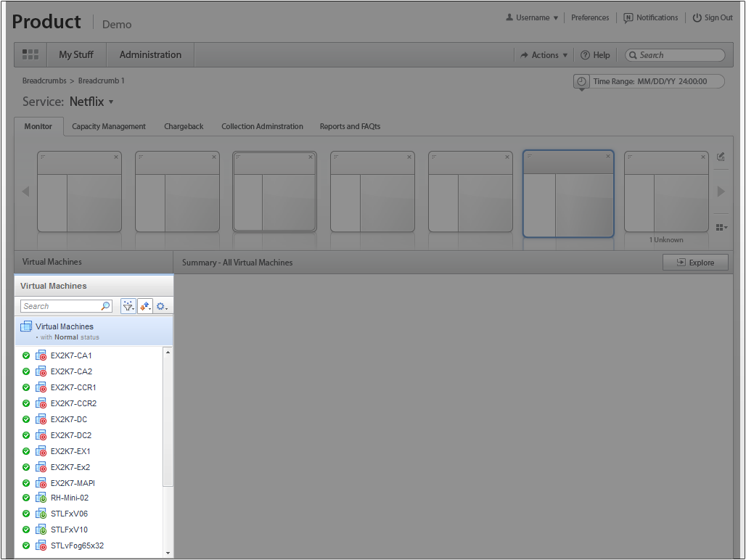Open the Actions dropdown menu

click(540, 55)
